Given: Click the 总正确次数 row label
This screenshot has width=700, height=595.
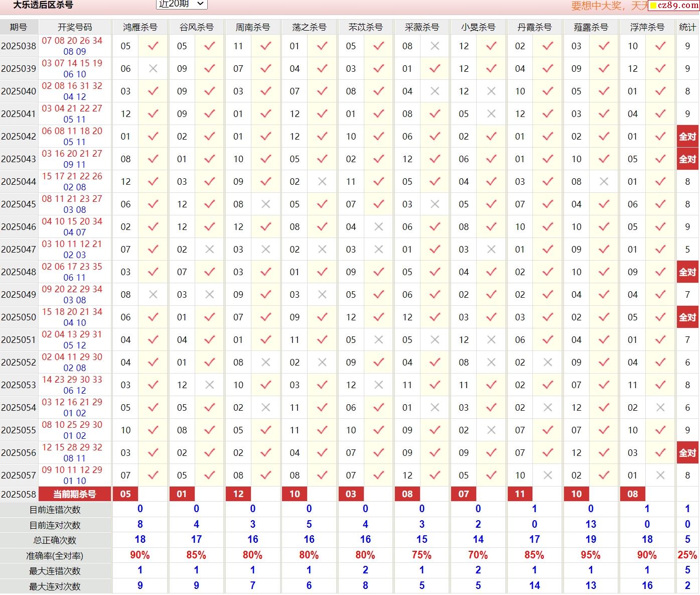Looking at the screenshot, I should click(x=55, y=540).
